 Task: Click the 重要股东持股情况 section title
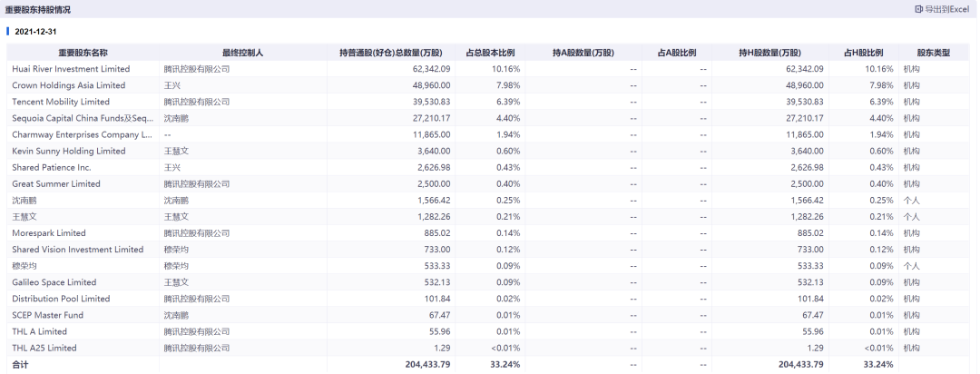[37, 9]
